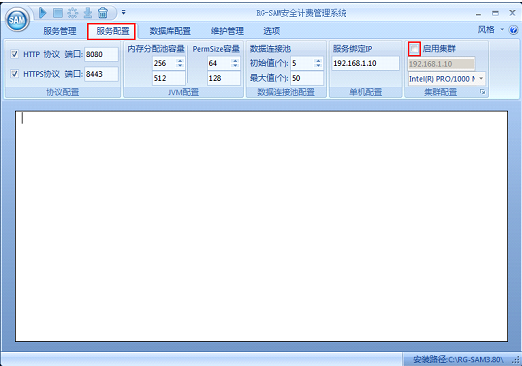
Task: Decrease the PermSize 64 spinner
Action: click(x=235, y=66)
